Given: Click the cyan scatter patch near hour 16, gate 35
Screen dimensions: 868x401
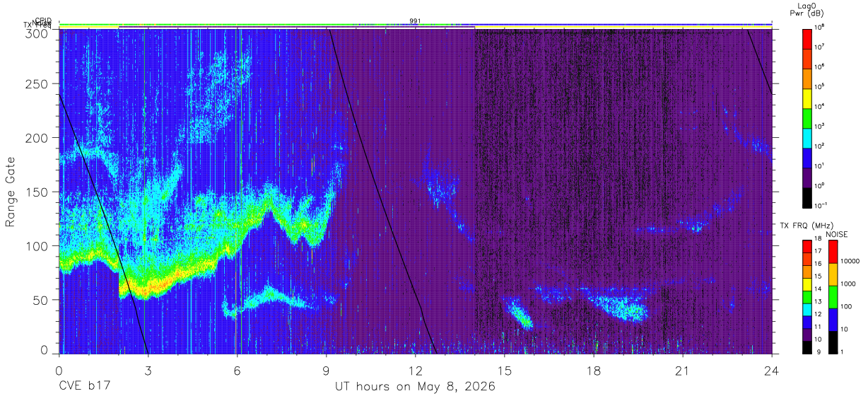Looking at the screenshot, I should pos(521,315).
